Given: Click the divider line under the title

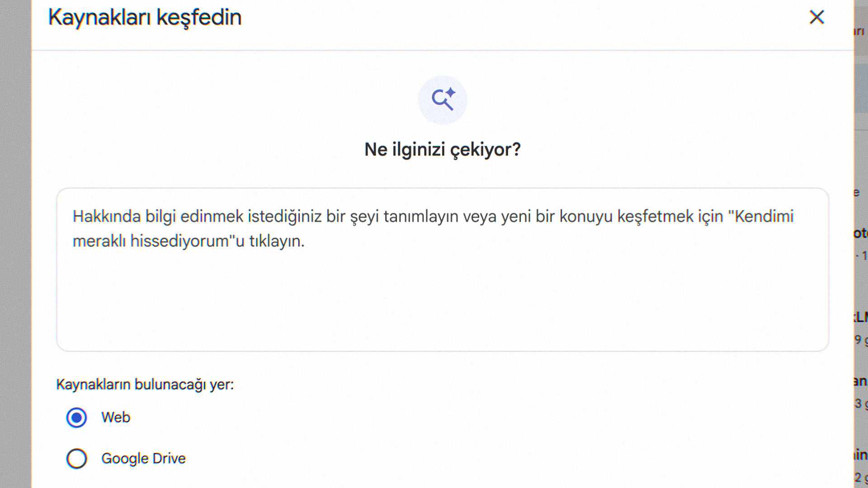Looking at the screenshot, I should point(442,50).
